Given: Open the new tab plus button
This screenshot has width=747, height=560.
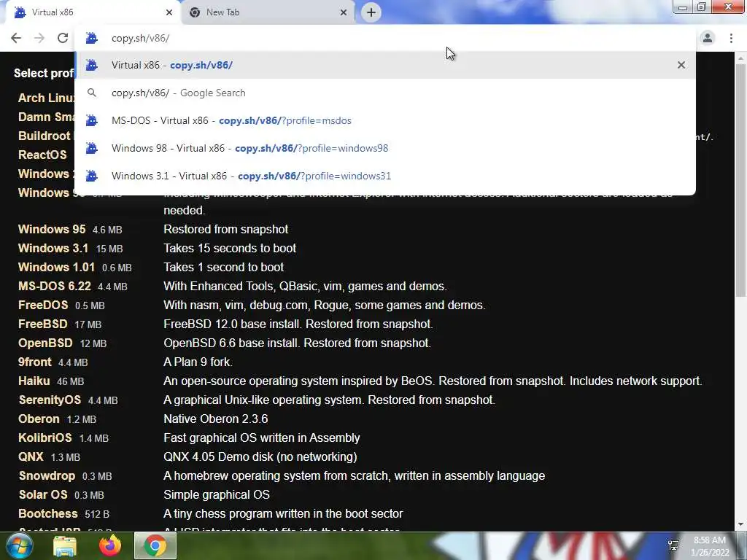Looking at the screenshot, I should 371,12.
